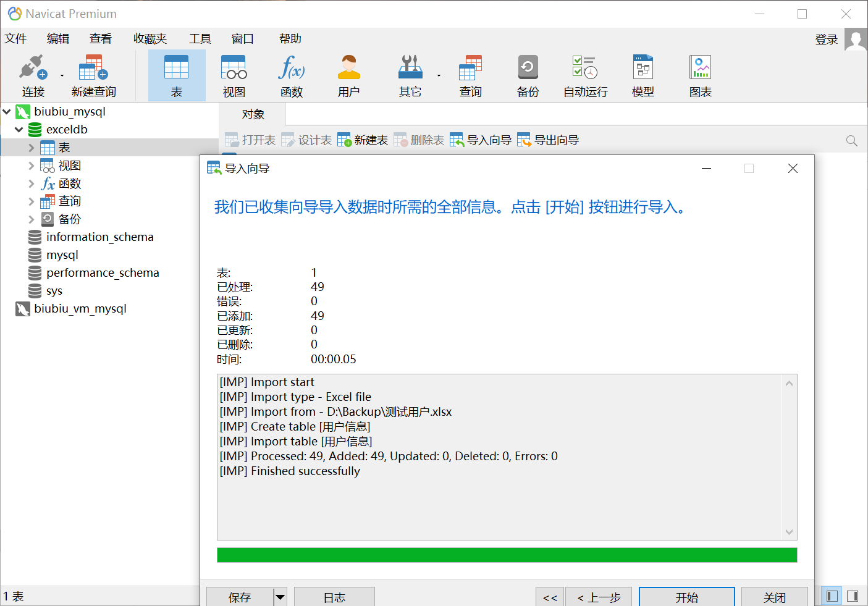The width and height of the screenshot is (868, 606).
Task: Click the << first step button
Action: [x=550, y=597]
